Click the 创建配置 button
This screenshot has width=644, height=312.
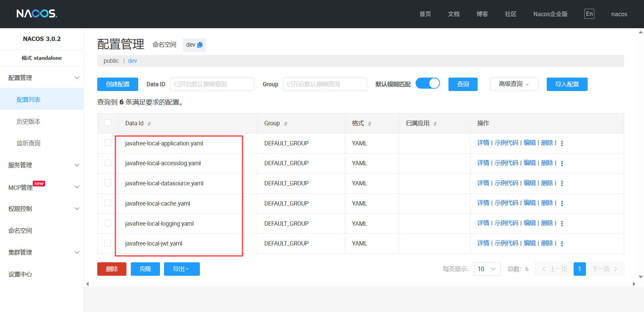(x=117, y=84)
